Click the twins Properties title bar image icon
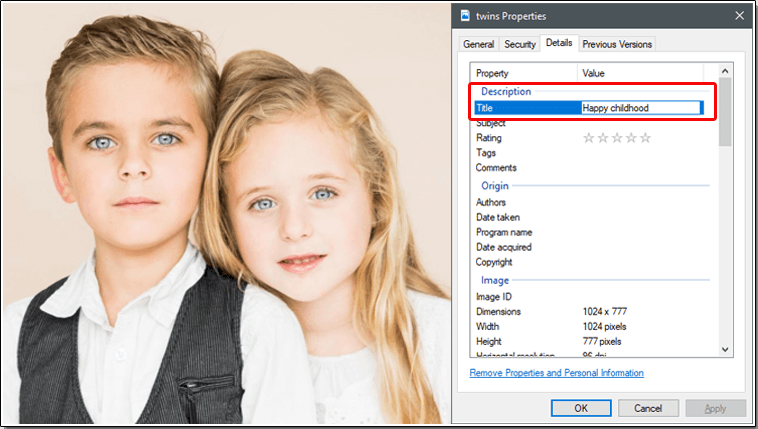Screen dimensions: 758x429 465,15
